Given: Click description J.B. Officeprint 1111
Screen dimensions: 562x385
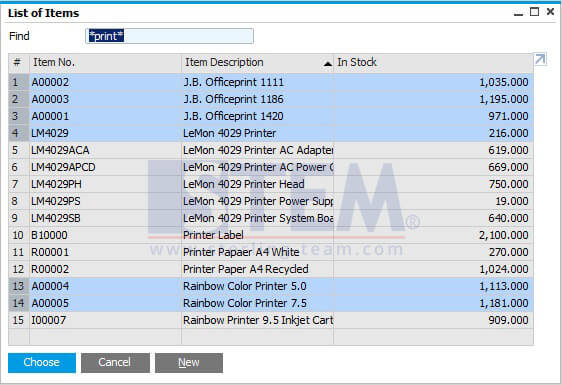Looking at the screenshot, I should click(233, 82).
